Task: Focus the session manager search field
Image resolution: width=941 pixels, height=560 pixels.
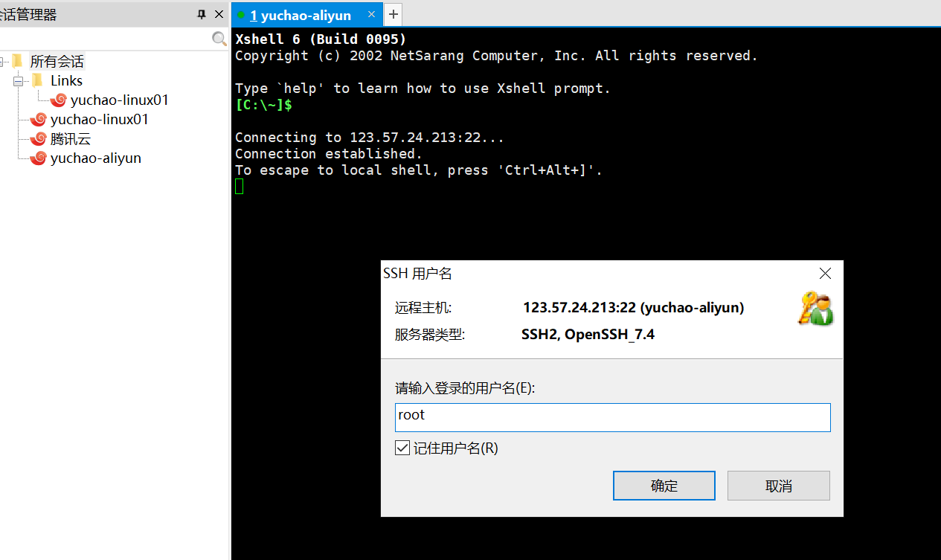Action: (x=104, y=39)
